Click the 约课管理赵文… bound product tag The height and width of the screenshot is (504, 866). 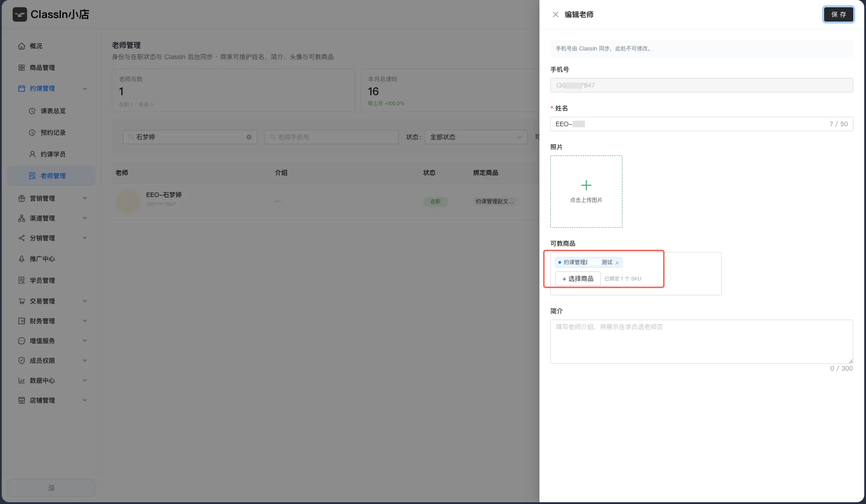[x=495, y=202]
